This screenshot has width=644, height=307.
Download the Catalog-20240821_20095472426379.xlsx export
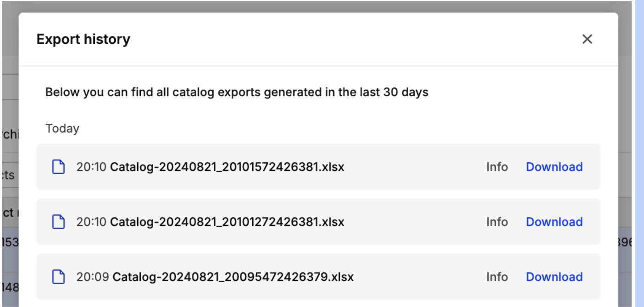pos(554,277)
